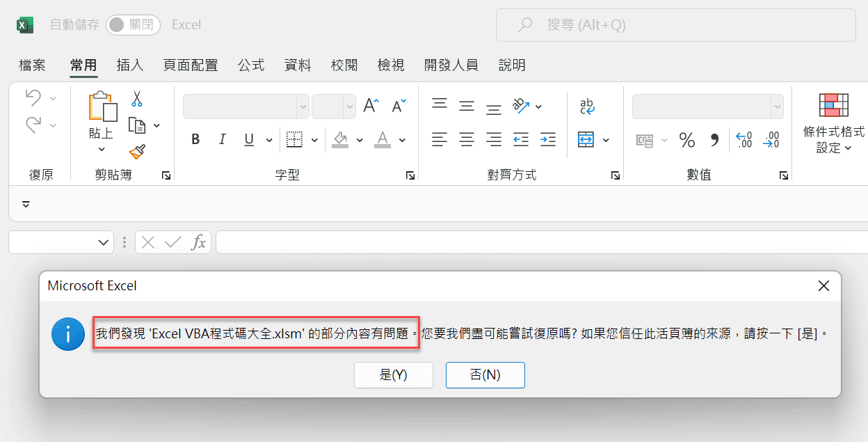Expand the Borders dropdown arrow

coord(314,140)
